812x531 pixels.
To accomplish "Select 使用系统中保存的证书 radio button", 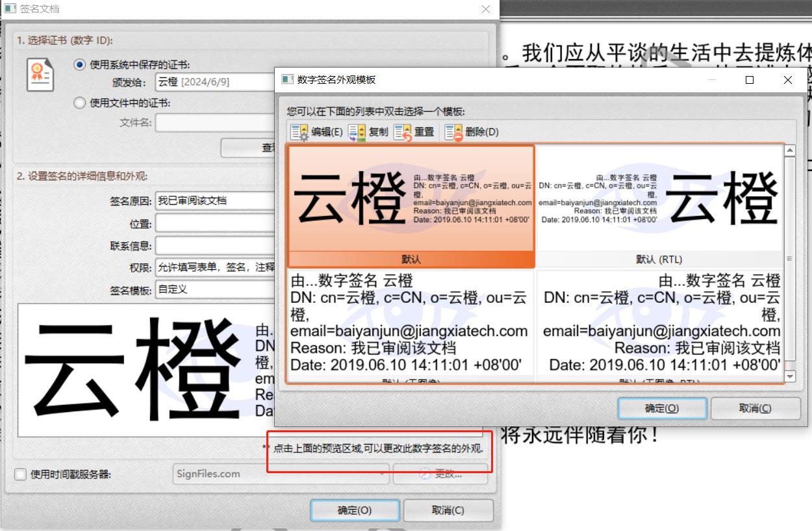I will [x=80, y=64].
